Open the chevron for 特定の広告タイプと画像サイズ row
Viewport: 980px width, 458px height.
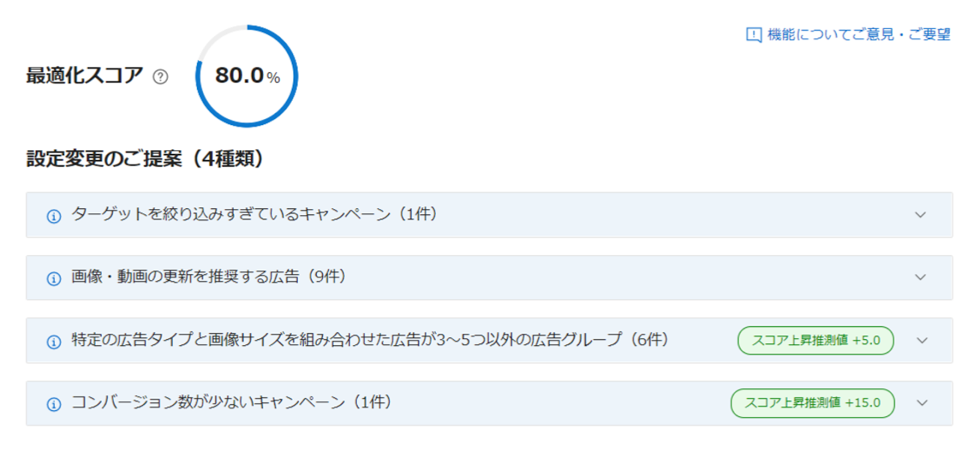pyautogui.click(x=922, y=340)
